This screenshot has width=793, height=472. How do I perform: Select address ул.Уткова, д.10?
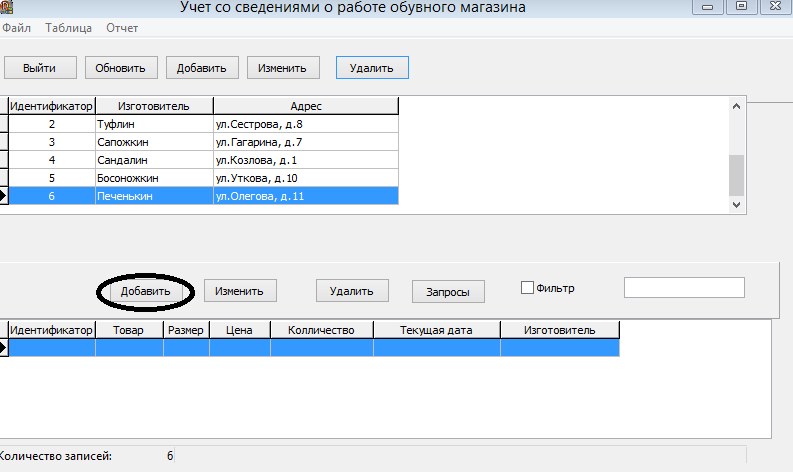tap(306, 178)
